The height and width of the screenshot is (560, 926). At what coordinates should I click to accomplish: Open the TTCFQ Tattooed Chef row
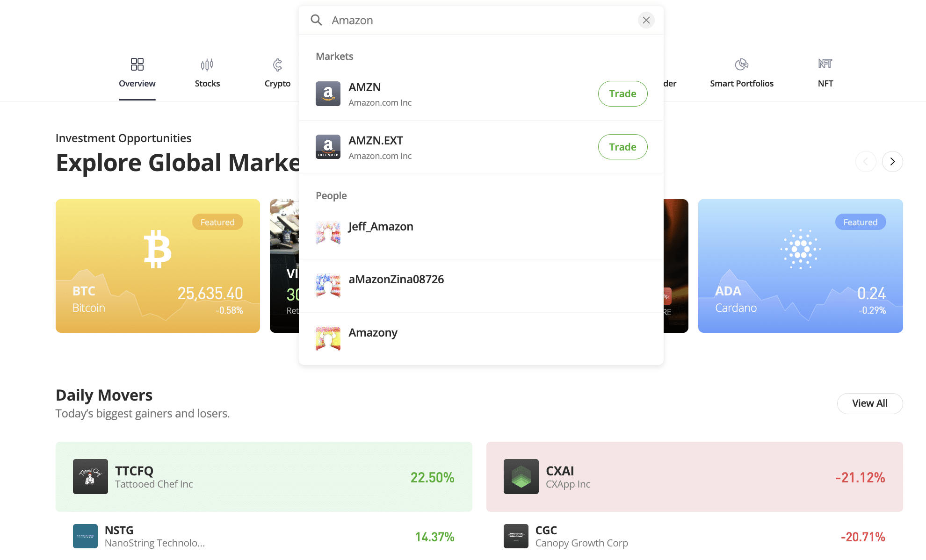(264, 477)
